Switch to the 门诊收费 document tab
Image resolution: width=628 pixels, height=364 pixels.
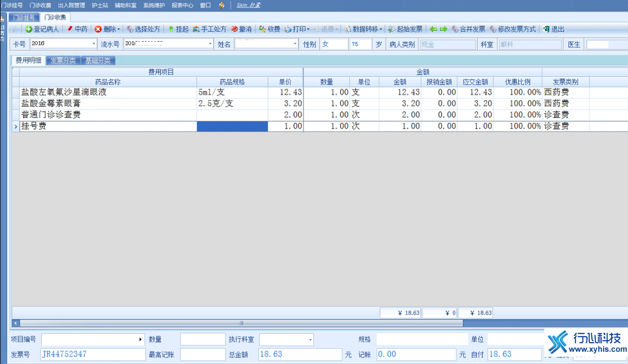54,17
